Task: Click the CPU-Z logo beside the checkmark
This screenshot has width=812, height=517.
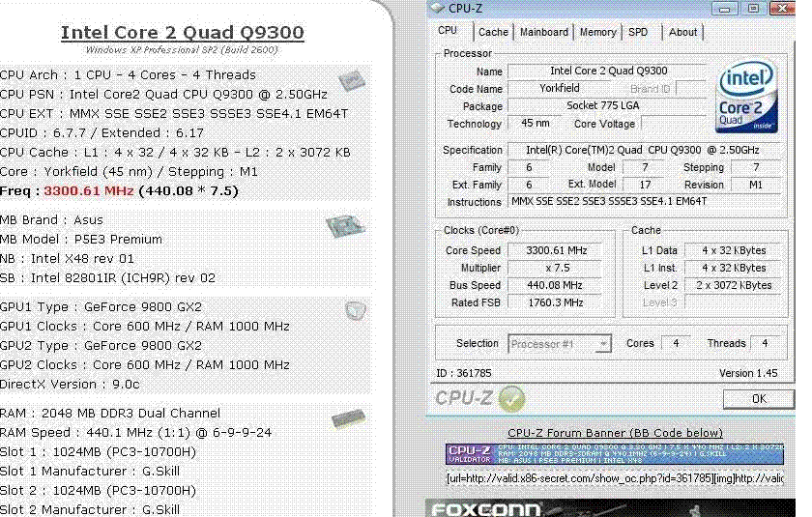Action: [464, 398]
